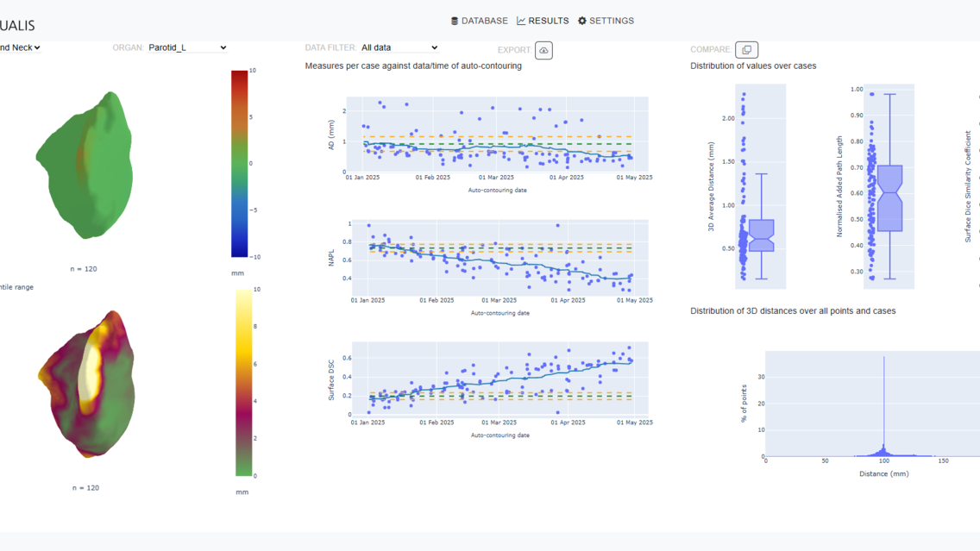The height and width of the screenshot is (551, 980).
Task: Click the red-blue diverging colorbar
Action: tap(239, 164)
